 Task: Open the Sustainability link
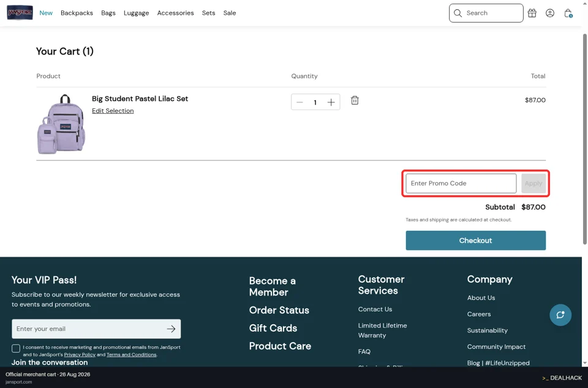(487, 330)
